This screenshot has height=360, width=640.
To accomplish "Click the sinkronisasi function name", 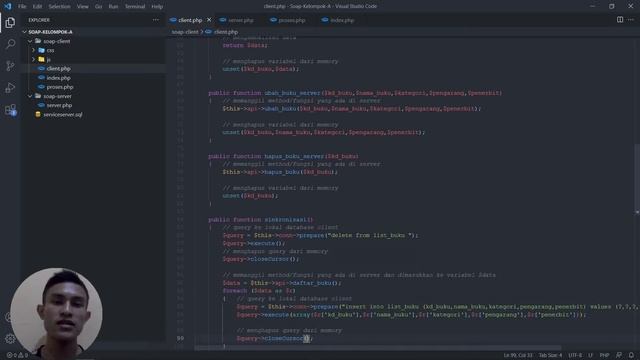I will pos(285,220).
